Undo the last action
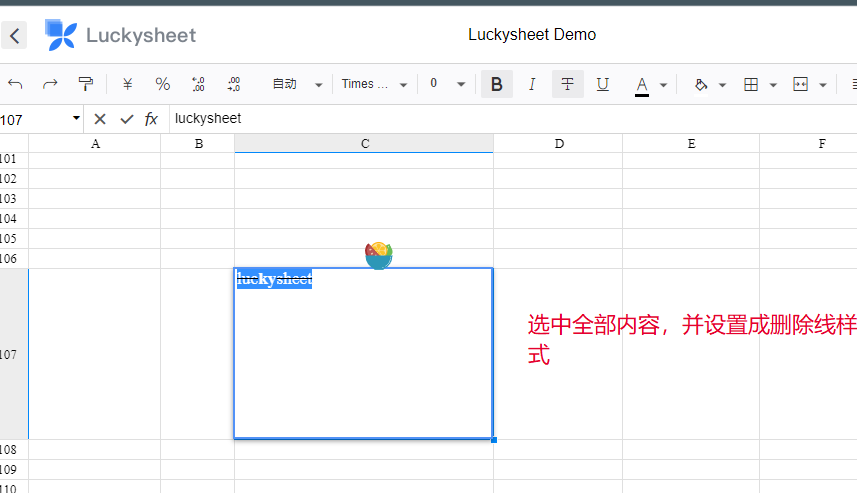Screen dimensions: 857x493 [15, 84]
